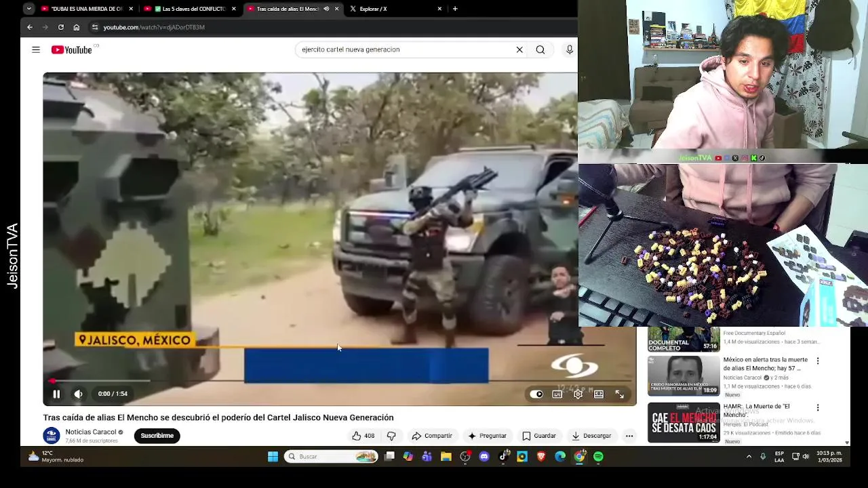Open Discord from the taskbar
Image resolution: width=868 pixels, height=488 pixels.
click(484, 457)
